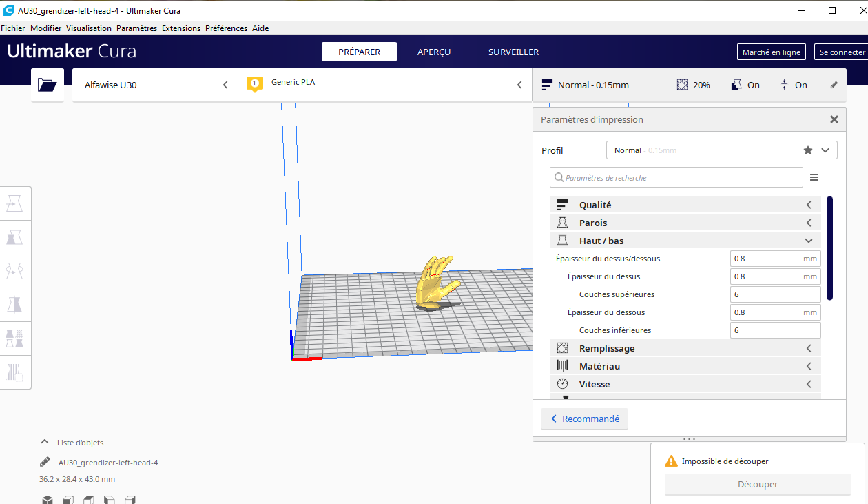The image size is (868, 504).
Task: Click the warning icon near Impossible de découper
Action: 671,461
